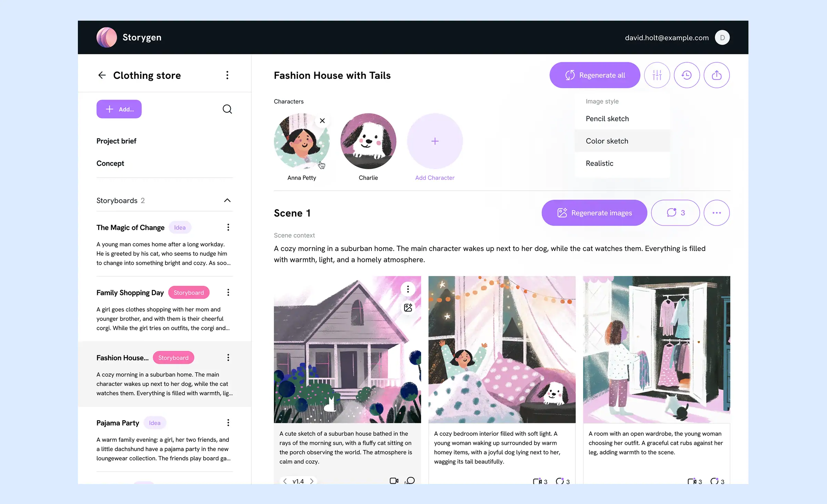Click comment icon on house card

410,481
